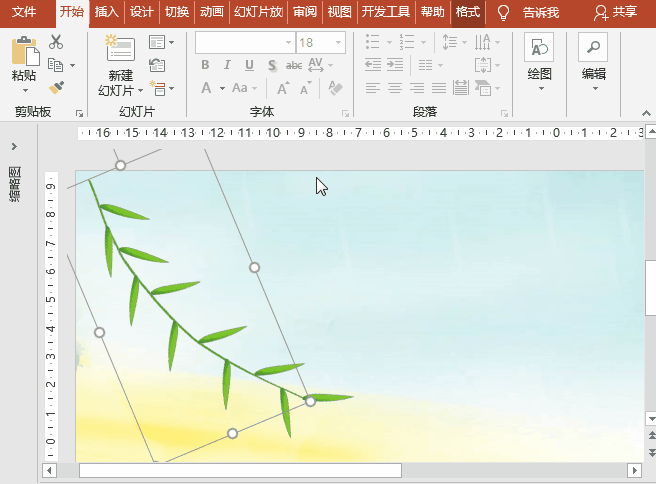Open the font size 18 dropdown
Viewport: 656px width, 484px height.
pos(338,43)
